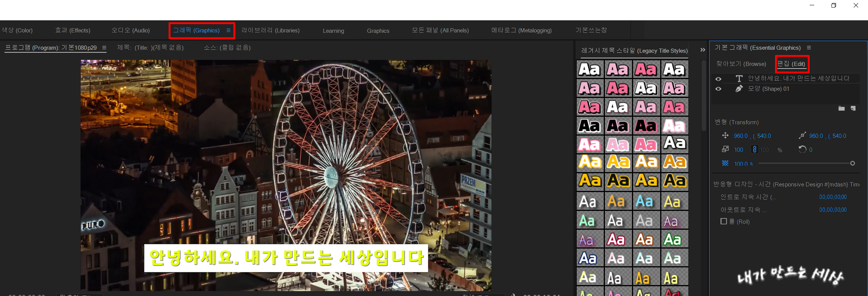The height and width of the screenshot is (296, 868).
Task: Apply the gray Aa title style
Action: [x=646, y=220]
